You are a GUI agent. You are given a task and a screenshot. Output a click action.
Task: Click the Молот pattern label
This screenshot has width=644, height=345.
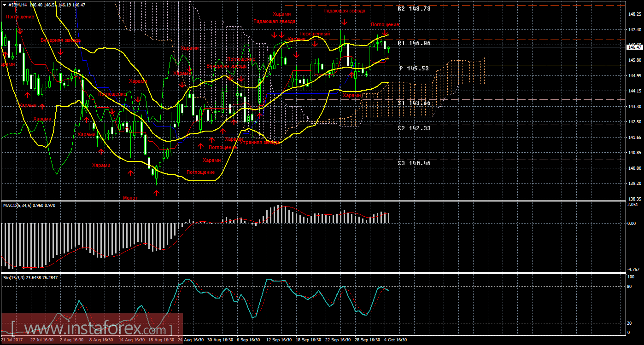tap(130, 198)
